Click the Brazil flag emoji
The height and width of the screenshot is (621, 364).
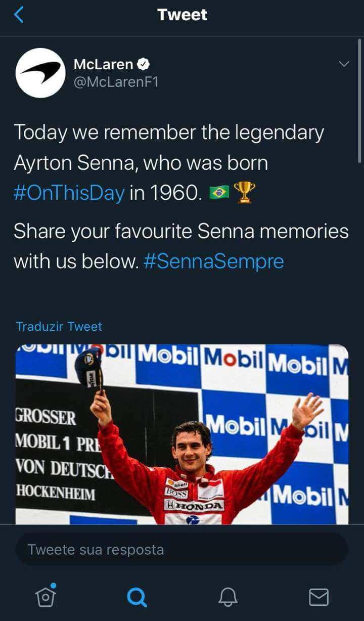coord(219,193)
